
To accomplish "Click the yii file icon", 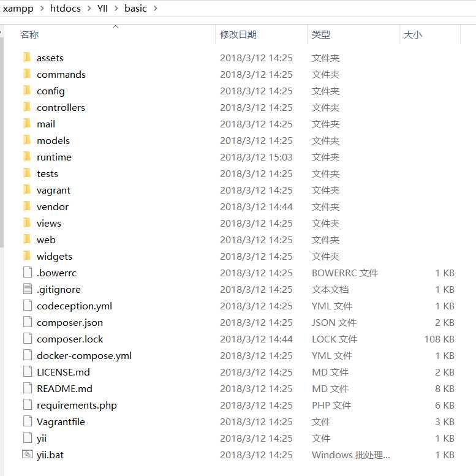I will click(x=28, y=437).
